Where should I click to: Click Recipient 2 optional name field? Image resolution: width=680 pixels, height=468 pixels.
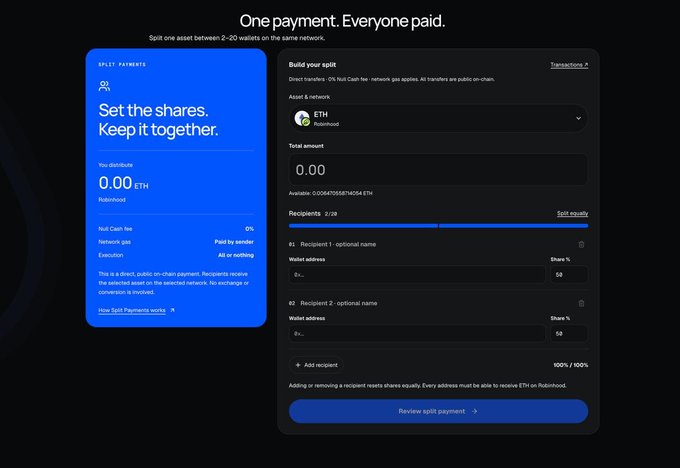point(339,303)
